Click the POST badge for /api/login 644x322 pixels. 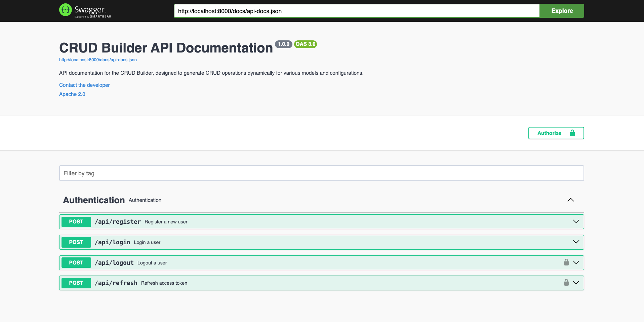[76, 242]
